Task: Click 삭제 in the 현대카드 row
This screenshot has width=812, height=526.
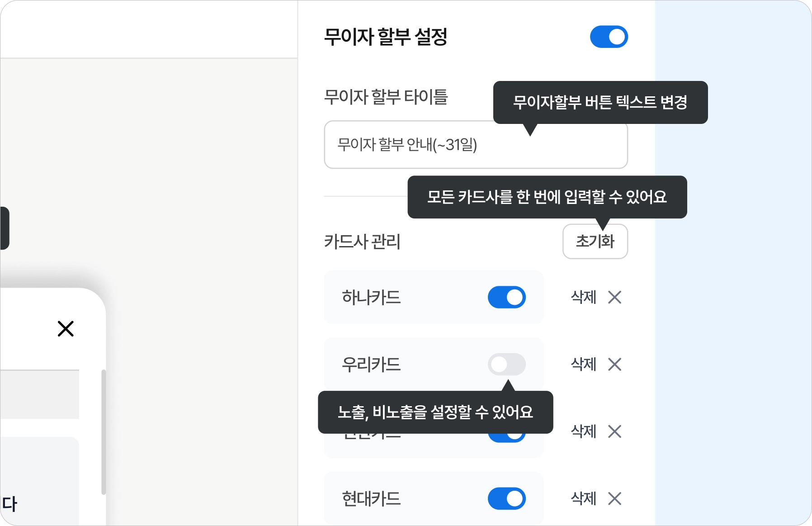Action: click(x=584, y=498)
